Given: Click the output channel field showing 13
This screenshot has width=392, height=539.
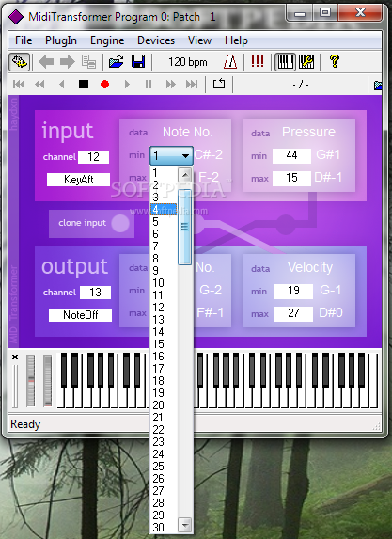Looking at the screenshot, I should pyautogui.click(x=95, y=293).
